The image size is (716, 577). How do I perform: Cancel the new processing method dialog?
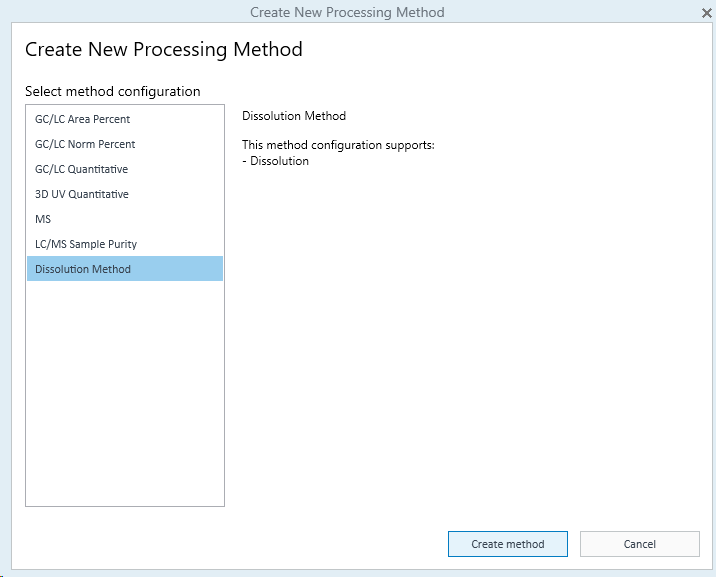639,544
